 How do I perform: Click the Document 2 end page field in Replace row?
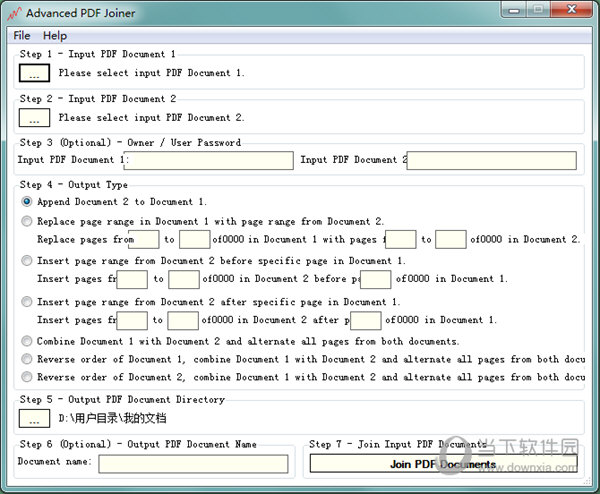451,240
